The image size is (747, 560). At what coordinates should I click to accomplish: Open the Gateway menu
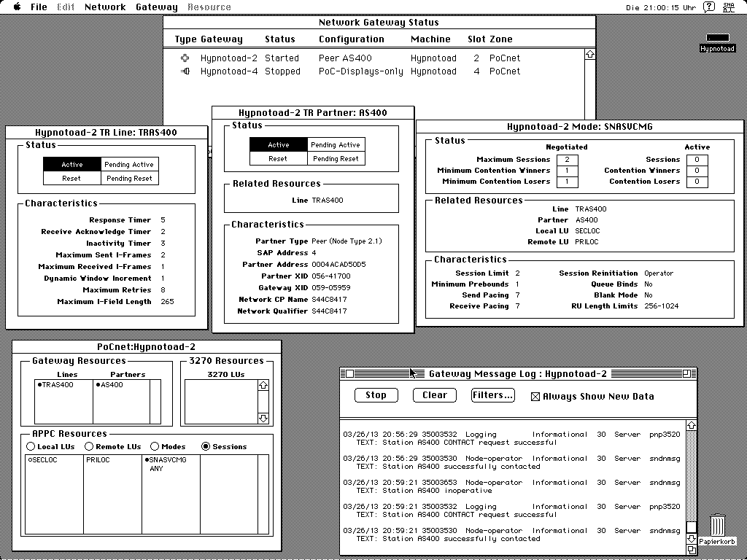click(156, 7)
